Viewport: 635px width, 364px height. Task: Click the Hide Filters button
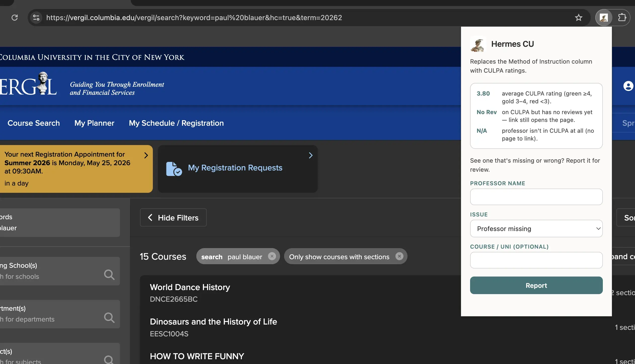(173, 218)
